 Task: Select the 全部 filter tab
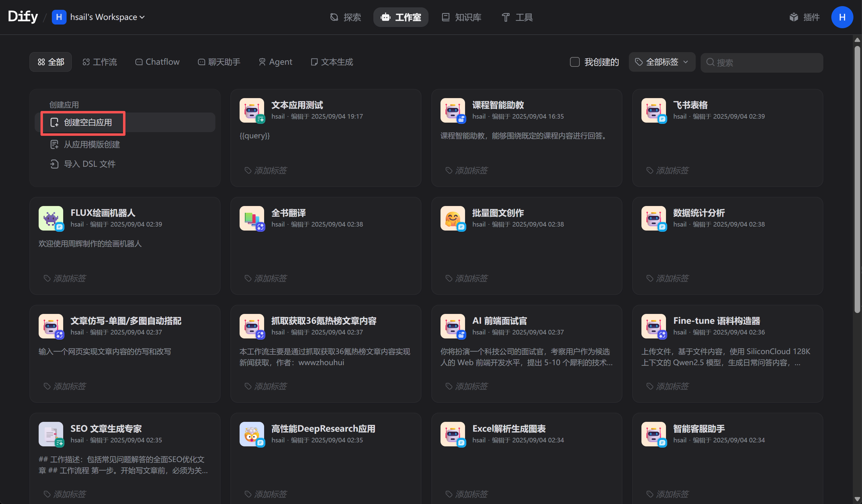tap(51, 62)
